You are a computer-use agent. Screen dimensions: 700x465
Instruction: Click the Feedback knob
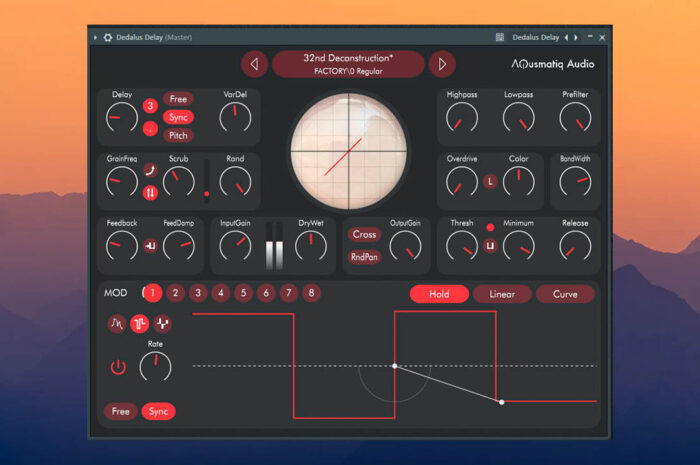point(122,245)
